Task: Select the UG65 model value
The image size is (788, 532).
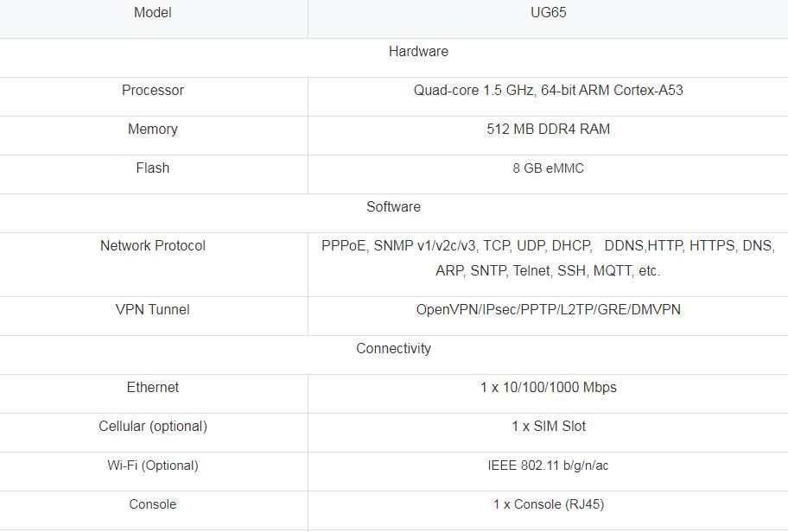Action: (549, 13)
